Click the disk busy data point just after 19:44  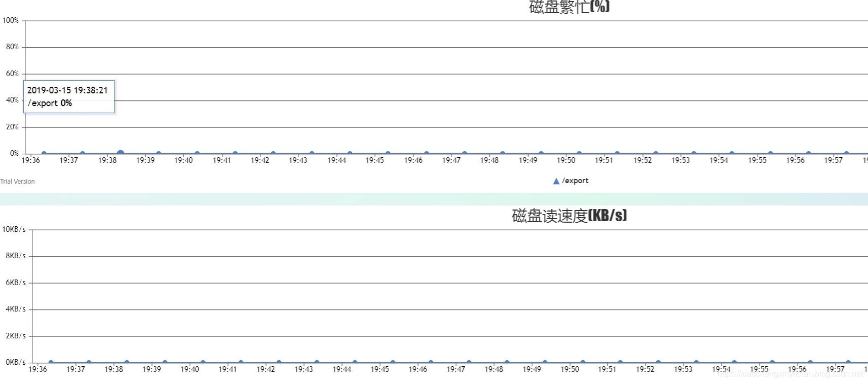tap(350, 153)
